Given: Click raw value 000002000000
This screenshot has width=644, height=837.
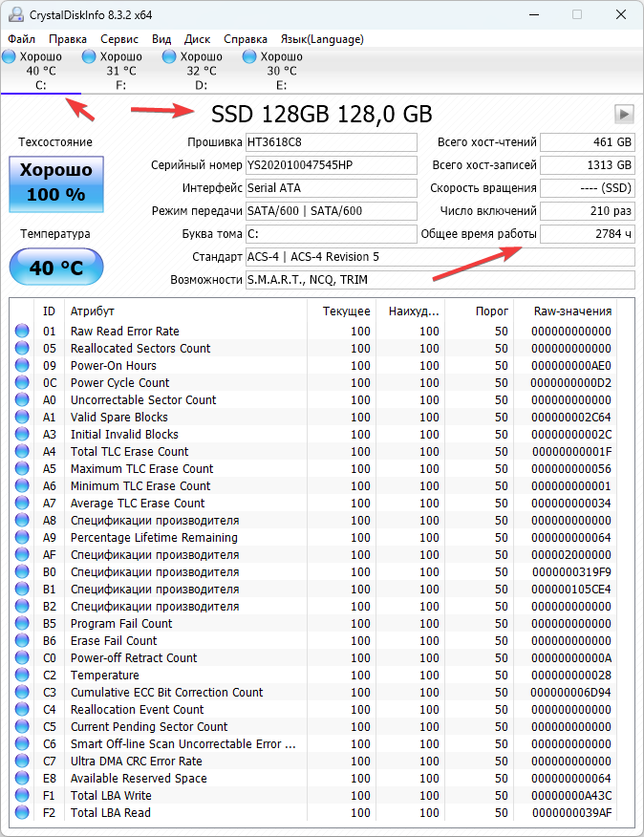Looking at the screenshot, I should pos(570,554).
